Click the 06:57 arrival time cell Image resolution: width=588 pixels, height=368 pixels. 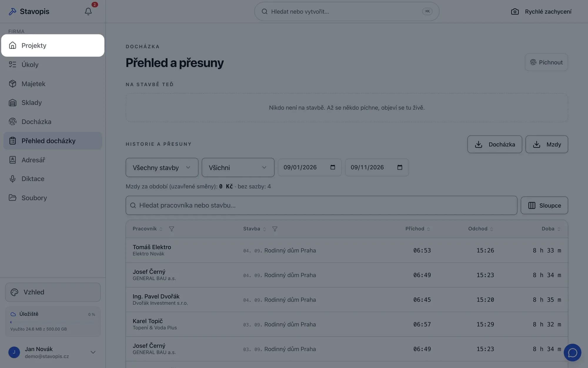click(x=422, y=324)
